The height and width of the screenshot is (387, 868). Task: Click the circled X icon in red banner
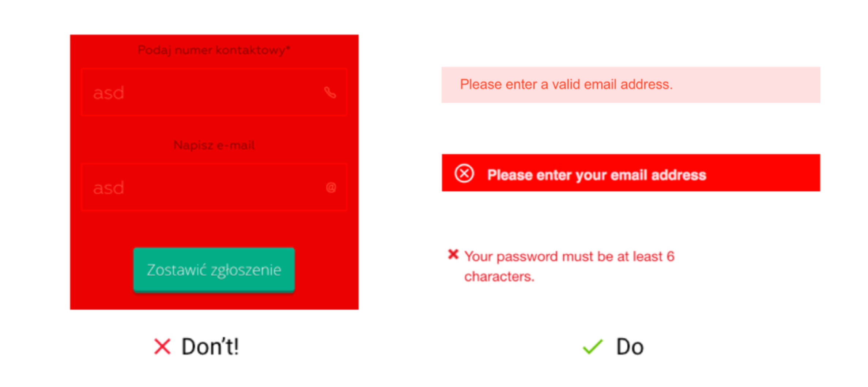pos(464,173)
